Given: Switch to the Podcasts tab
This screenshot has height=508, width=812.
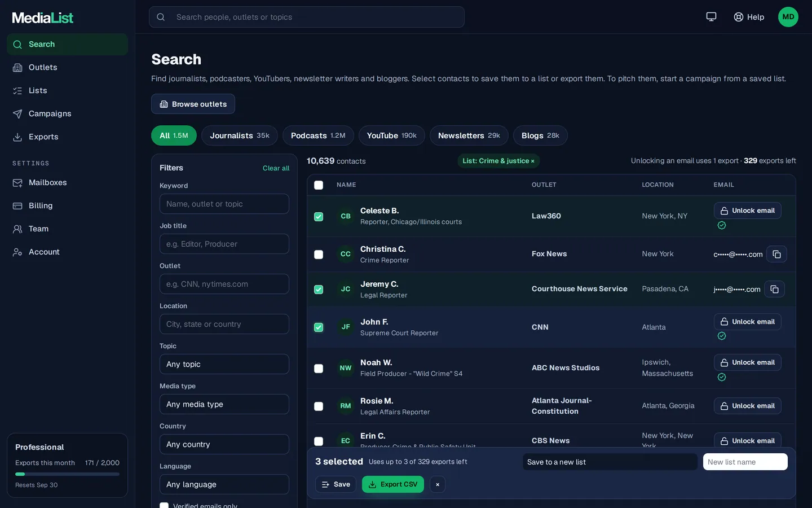Looking at the screenshot, I should [318, 135].
